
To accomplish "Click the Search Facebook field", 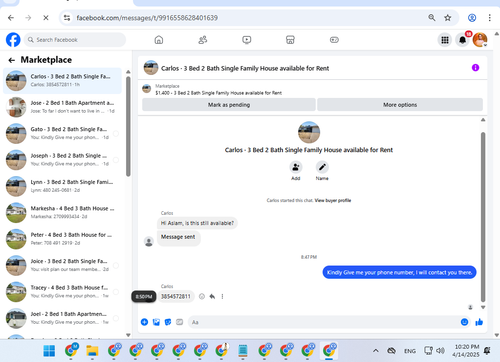I will click(75, 40).
